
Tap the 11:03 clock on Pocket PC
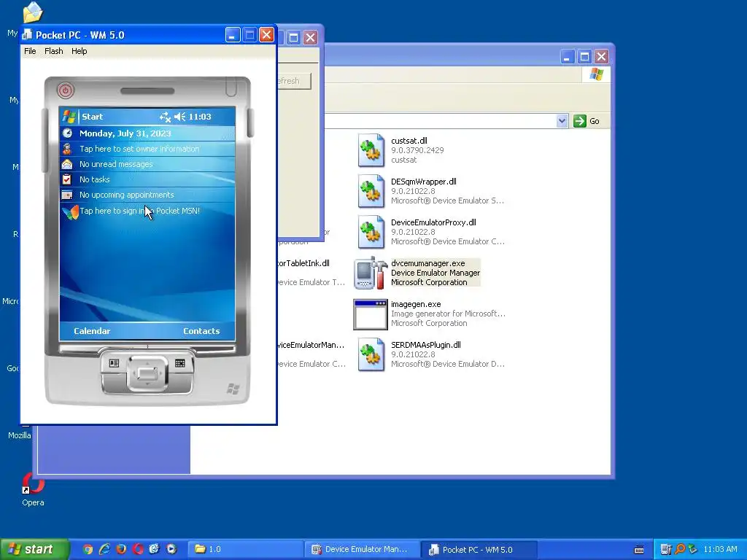click(200, 117)
